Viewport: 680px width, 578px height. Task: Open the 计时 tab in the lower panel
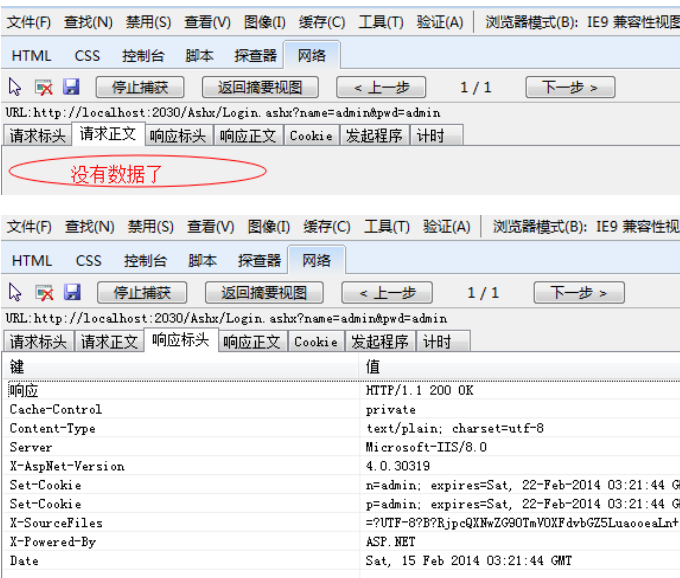(x=436, y=341)
